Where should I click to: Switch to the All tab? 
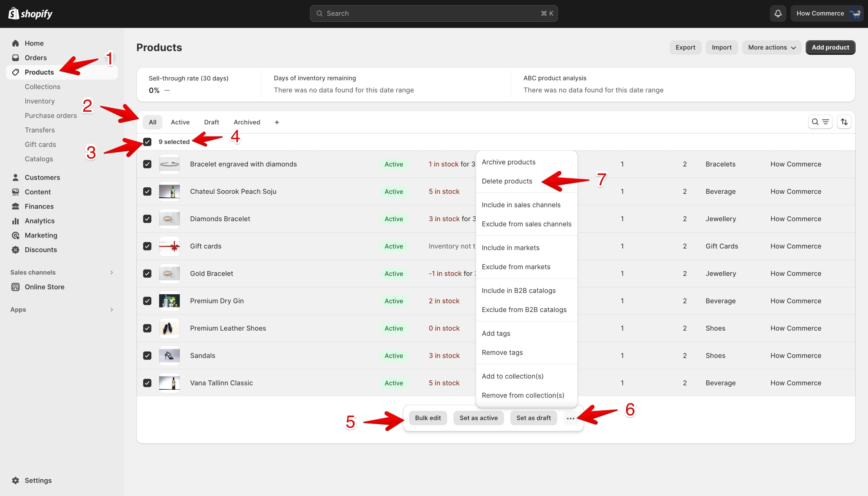[x=153, y=122]
